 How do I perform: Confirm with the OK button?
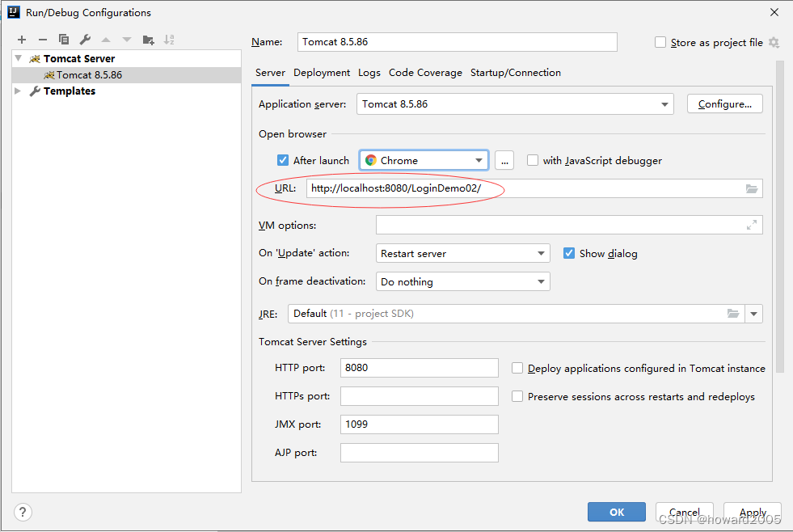[x=617, y=512]
